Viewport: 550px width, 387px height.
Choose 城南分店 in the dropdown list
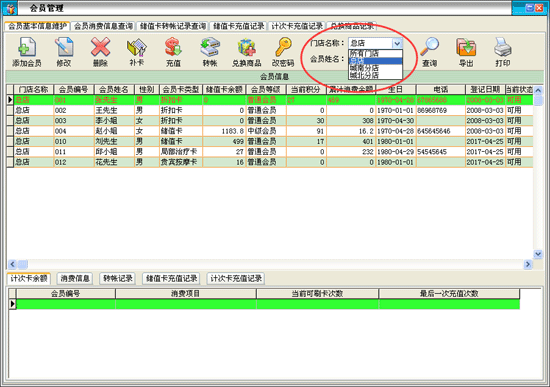[x=375, y=68]
